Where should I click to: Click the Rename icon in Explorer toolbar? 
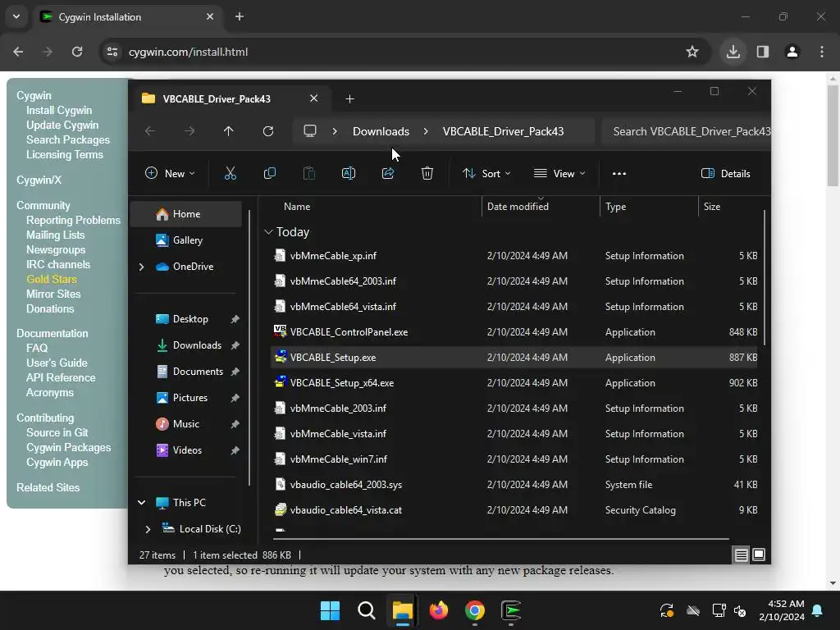[x=348, y=174]
